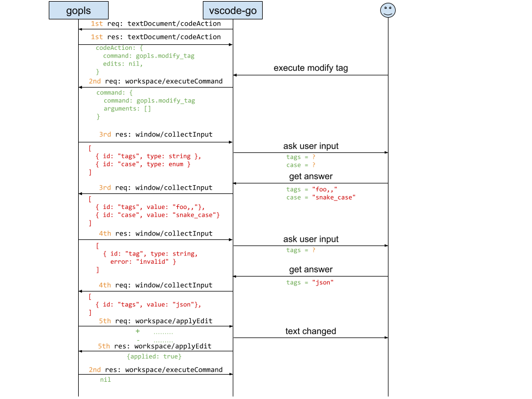
Task: Click 'nil' text at bottom
Action: (x=105, y=380)
